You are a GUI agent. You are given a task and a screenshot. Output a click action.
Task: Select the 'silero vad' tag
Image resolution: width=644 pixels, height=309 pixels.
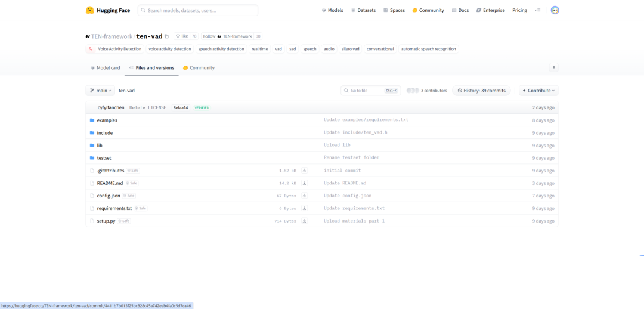(x=351, y=49)
